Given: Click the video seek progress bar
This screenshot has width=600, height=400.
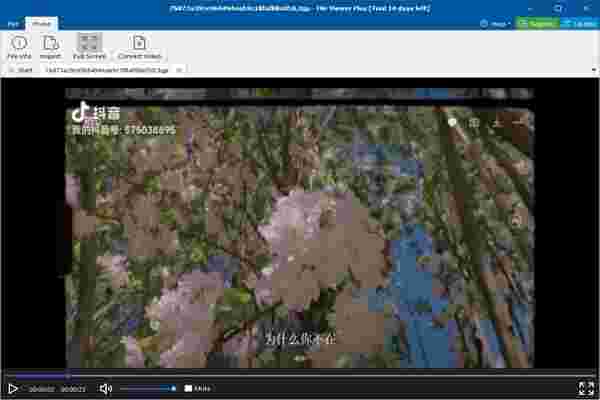Looking at the screenshot, I should tap(300, 376).
